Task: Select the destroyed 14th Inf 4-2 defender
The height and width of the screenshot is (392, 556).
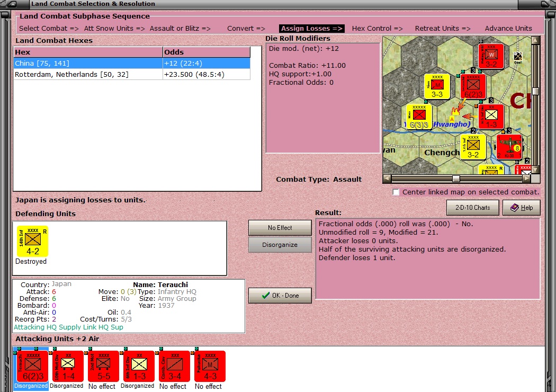Action: [x=33, y=241]
